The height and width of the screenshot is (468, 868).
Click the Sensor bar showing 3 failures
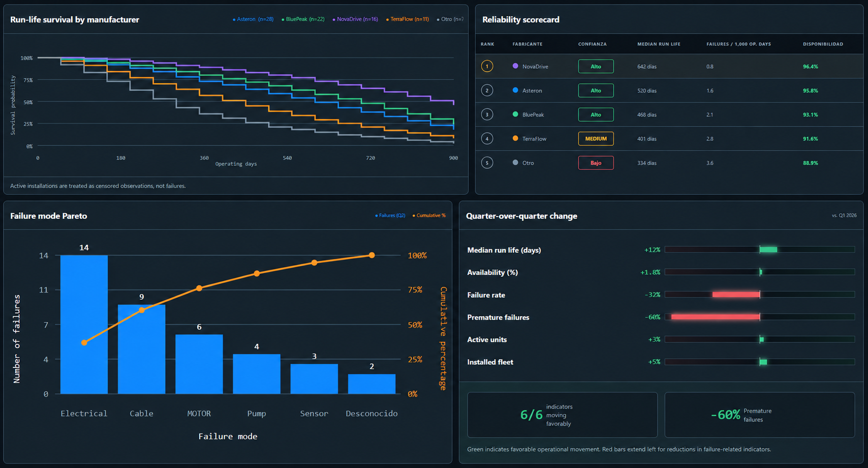314,379
